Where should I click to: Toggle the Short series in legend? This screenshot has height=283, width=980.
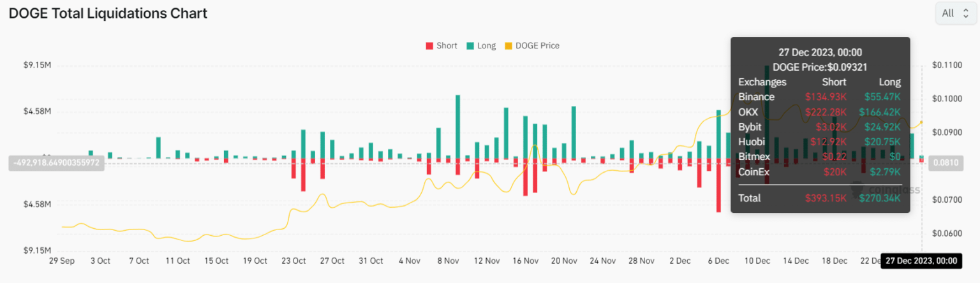[x=446, y=46]
